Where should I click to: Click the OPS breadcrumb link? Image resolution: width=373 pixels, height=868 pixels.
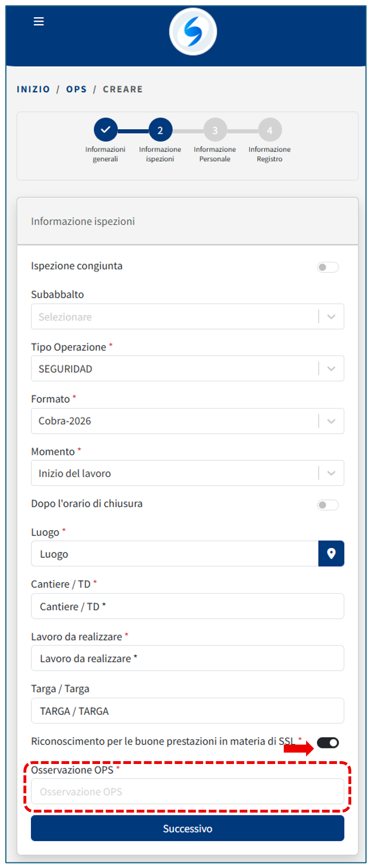coord(76,89)
